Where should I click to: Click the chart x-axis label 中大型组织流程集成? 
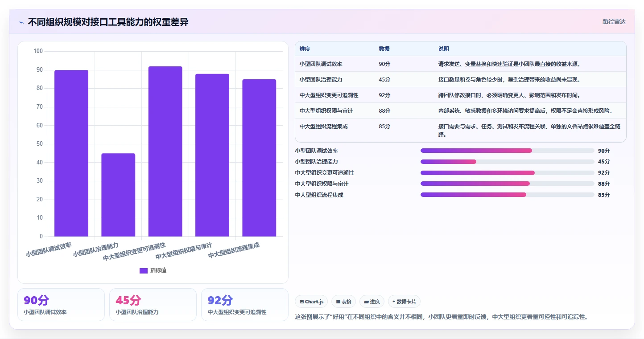point(234,250)
